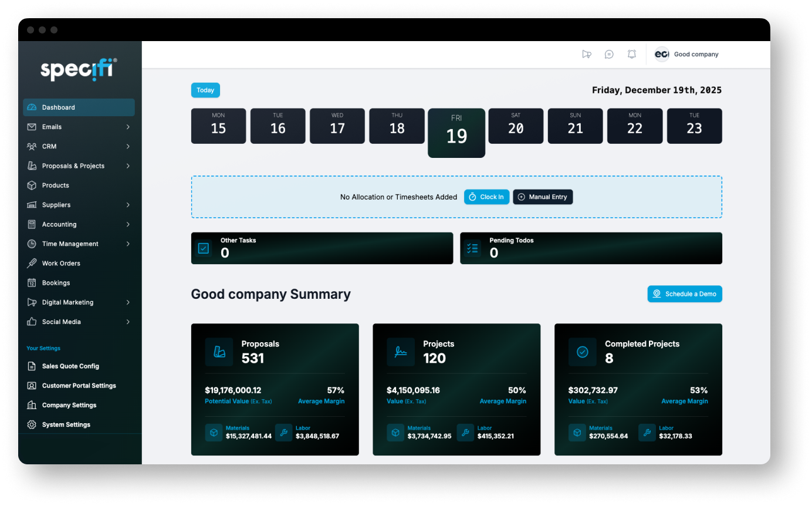
Task: Click the Labor tools icon under Projects
Action: [x=465, y=432]
